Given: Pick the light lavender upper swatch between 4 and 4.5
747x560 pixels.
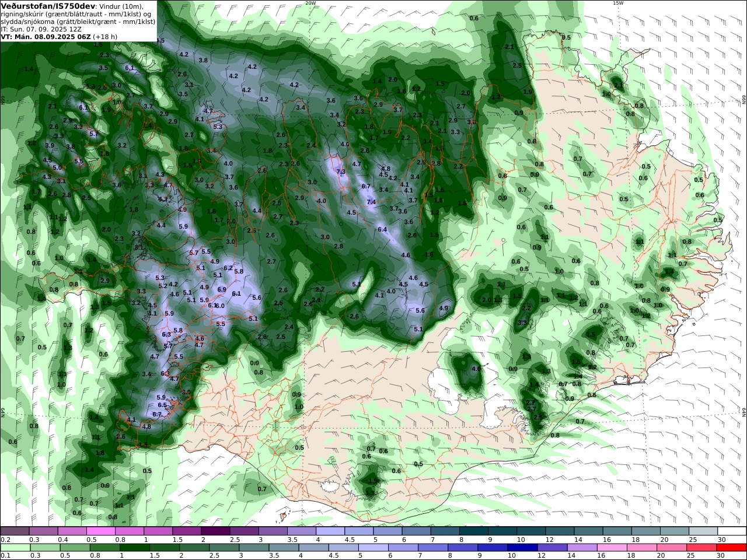Looking at the screenshot, I should point(330,531).
